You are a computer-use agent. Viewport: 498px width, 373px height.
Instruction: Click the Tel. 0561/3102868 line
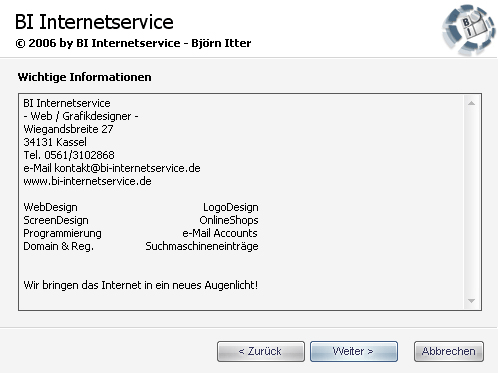click(x=69, y=155)
